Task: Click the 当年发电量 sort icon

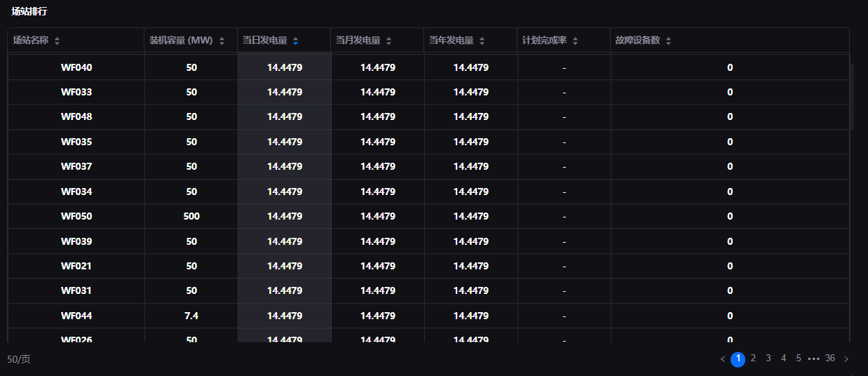Action: pyautogui.click(x=482, y=41)
